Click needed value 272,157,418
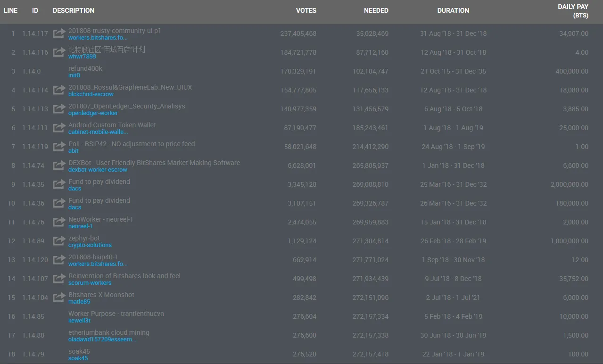Viewport: 603px width, 364px height. [x=371, y=354]
